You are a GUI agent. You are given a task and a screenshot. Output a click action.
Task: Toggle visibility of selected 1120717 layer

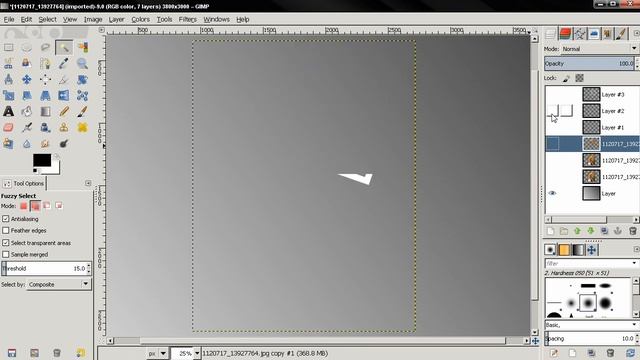pos(552,144)
